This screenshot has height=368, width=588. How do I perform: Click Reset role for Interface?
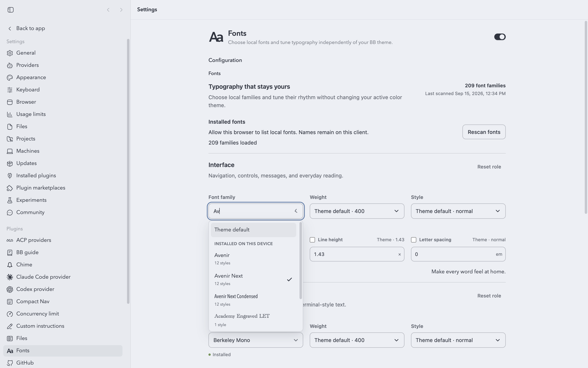pos(489,167)
